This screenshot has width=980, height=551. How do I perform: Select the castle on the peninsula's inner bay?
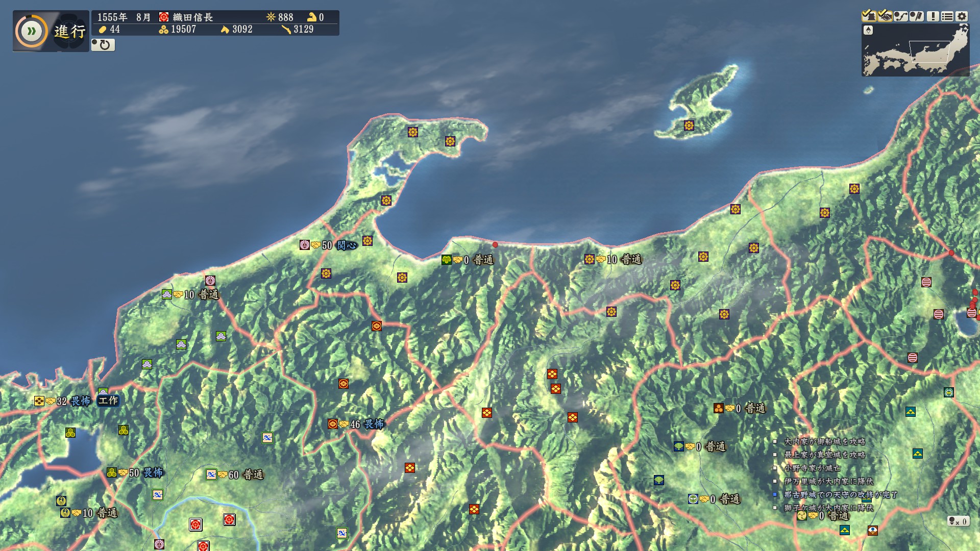click(x=386, y=201)
